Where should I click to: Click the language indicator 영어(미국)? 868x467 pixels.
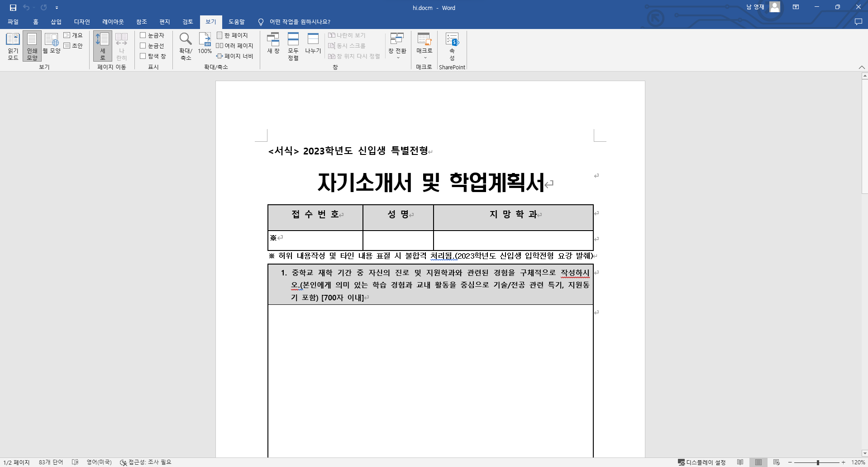point(99,462)
